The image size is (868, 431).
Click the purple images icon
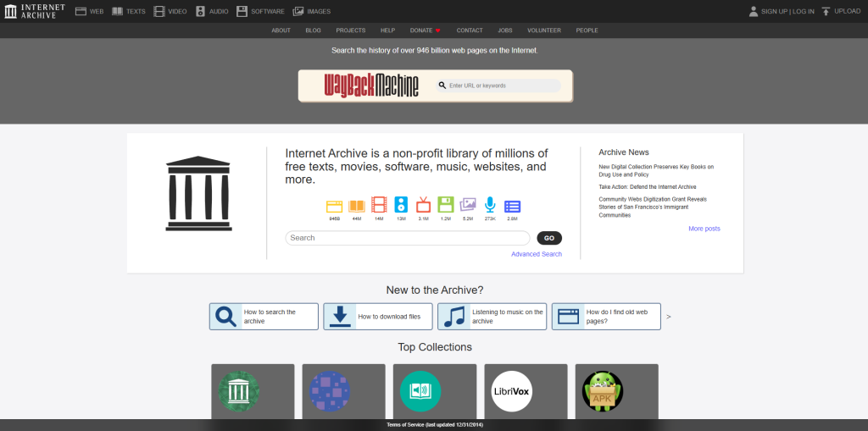point(468,205)
